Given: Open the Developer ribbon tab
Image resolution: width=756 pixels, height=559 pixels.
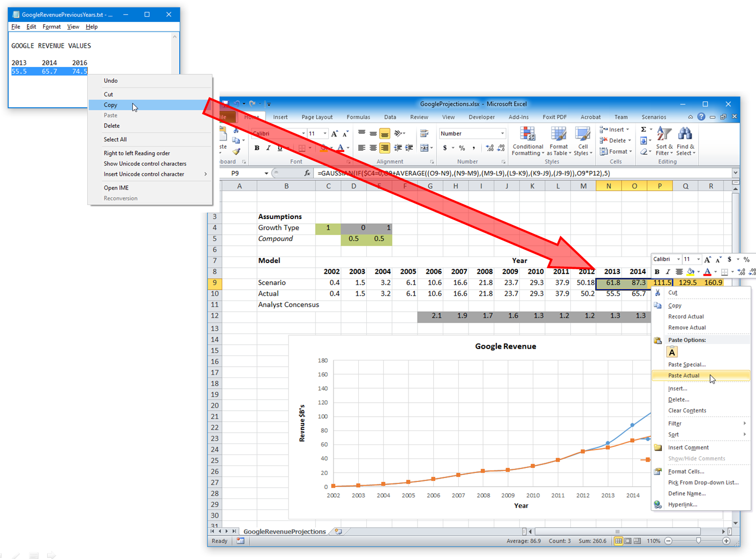Looking at the screenshot, I should click(x=482, y=117).
